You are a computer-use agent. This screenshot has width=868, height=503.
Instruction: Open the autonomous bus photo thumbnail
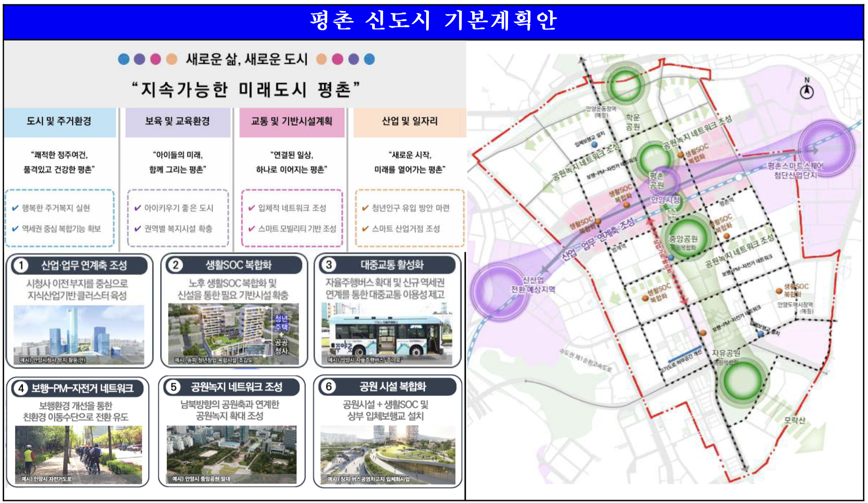click(x=387, y=333)
